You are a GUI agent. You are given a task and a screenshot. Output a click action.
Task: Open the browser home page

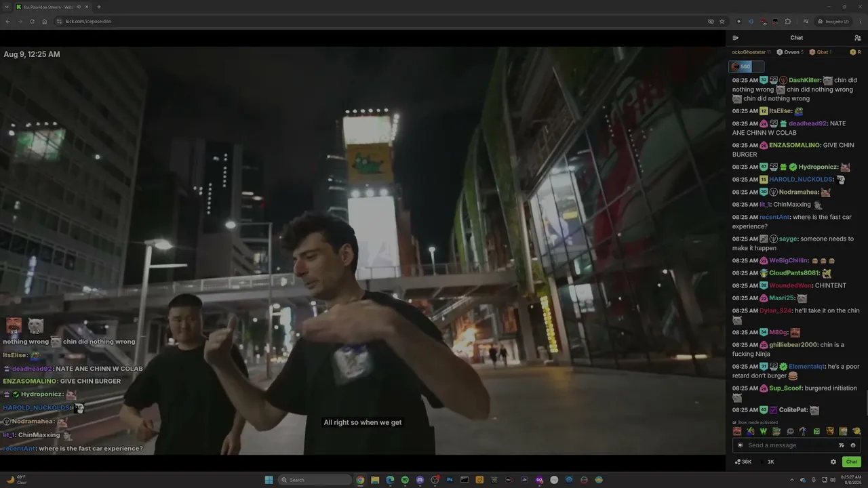click(45, 21)
